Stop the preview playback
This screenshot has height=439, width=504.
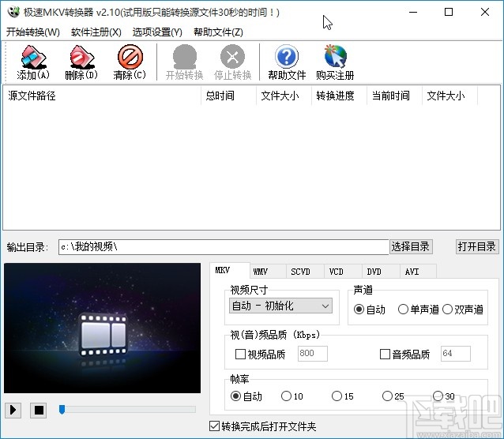[x=39, y=410]
